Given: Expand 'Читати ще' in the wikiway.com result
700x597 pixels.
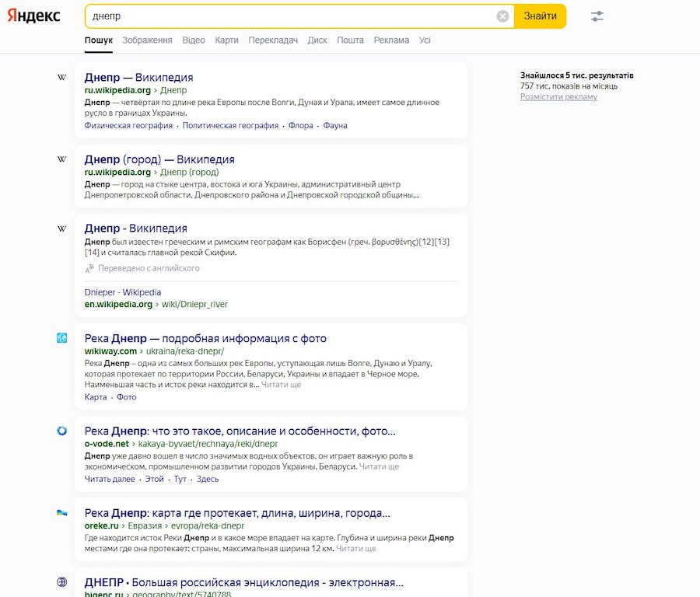Looking at the screenshot, I should tap(281, 385).
